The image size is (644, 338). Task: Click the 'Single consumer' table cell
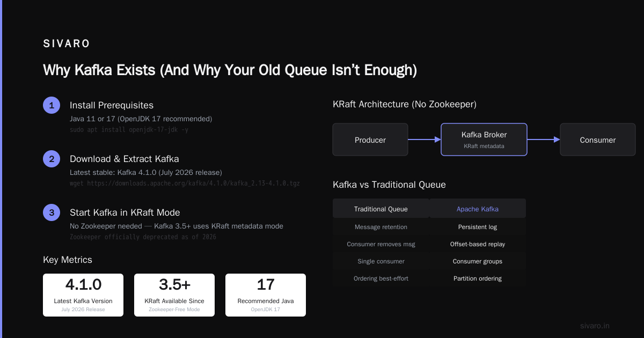[381, 261]
